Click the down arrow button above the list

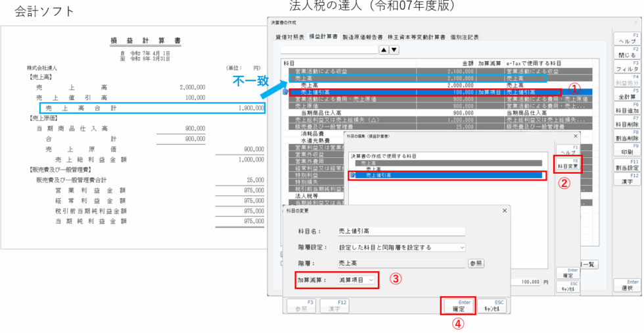pos(394,49)
